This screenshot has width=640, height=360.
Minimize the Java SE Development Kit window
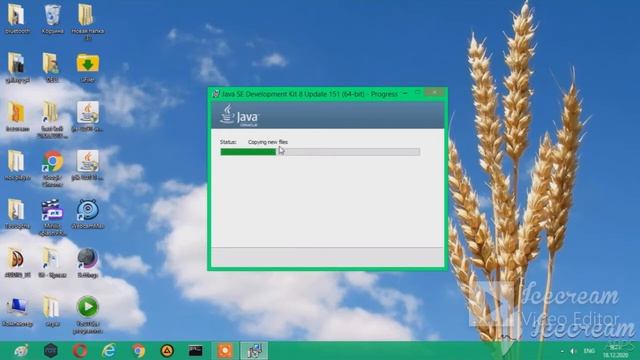(x=405, y=93)
